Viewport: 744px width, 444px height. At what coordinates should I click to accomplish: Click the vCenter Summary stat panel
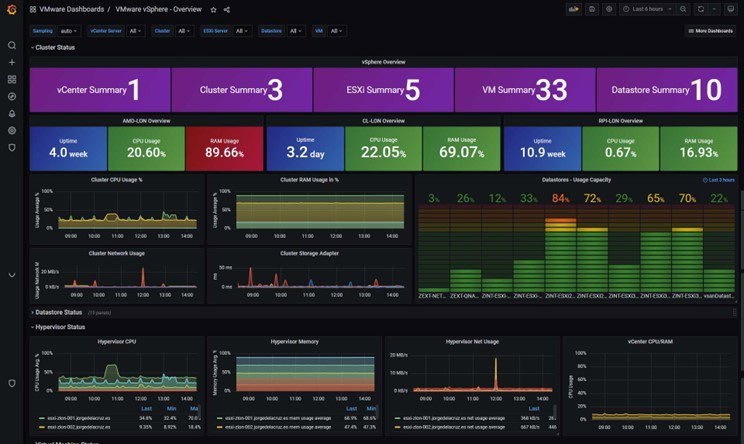point(100,90)
